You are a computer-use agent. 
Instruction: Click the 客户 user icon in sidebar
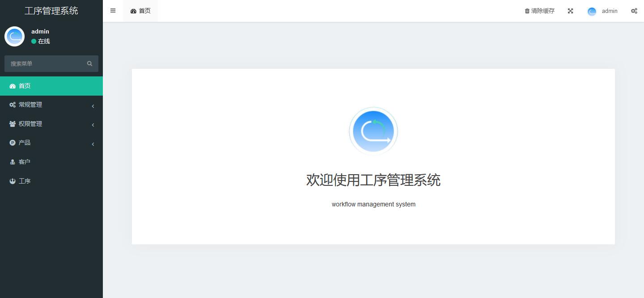tap(13, 162)
